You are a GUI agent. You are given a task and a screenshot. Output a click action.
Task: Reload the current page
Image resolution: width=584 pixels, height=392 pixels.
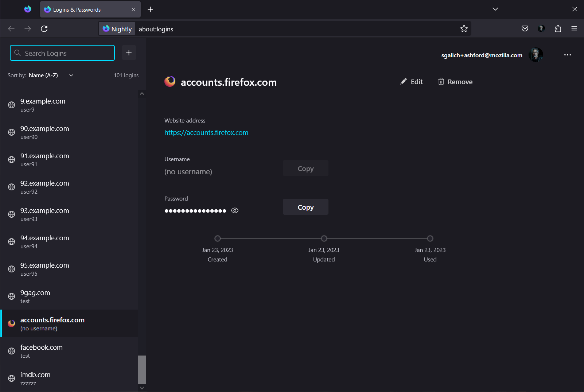pos(44,28)
